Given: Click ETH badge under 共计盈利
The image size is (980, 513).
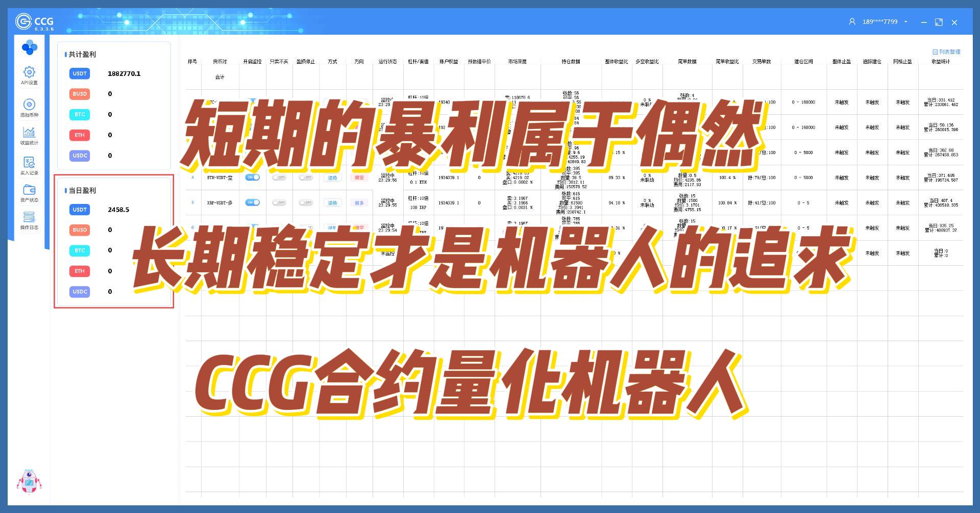Looking at the screenshot, I should point(80,135).
